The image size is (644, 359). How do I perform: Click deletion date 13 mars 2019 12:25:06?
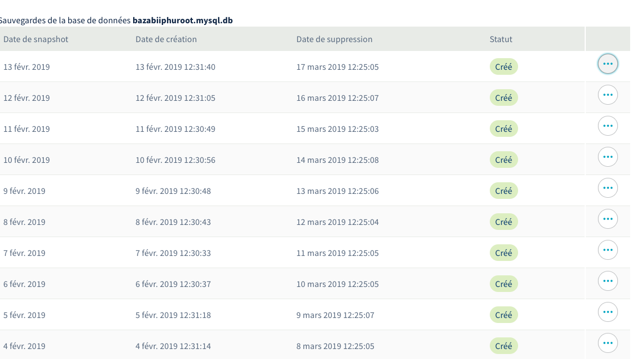(x=337, y=191)
